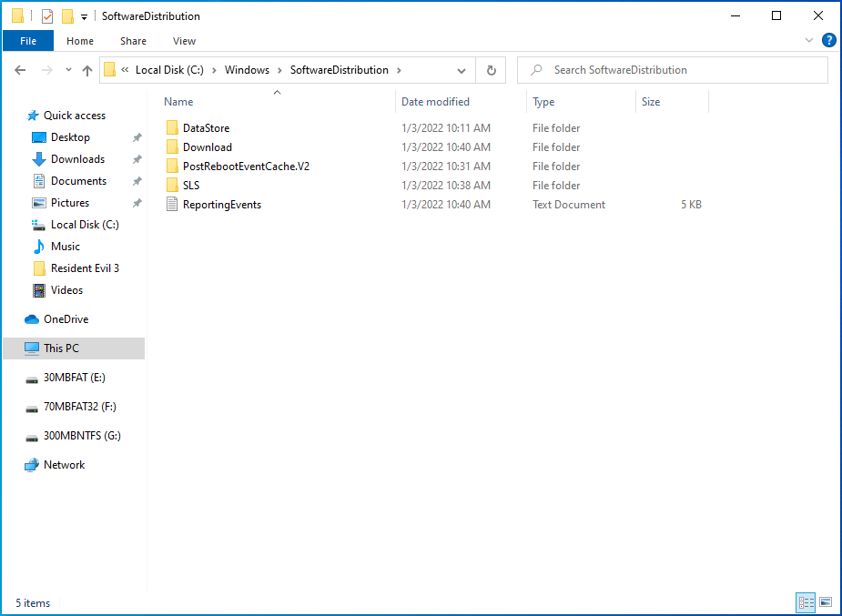Expand the chevron after SoftwareDistribution breadcrumb
Image resolution: width=842 pixels, height=616 pixels.
399,70
